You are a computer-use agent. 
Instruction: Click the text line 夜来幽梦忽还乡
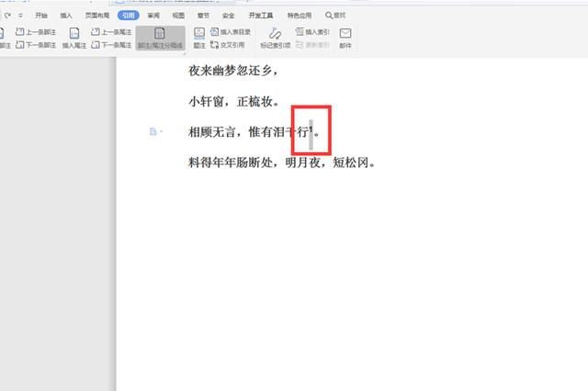(232, 71)
